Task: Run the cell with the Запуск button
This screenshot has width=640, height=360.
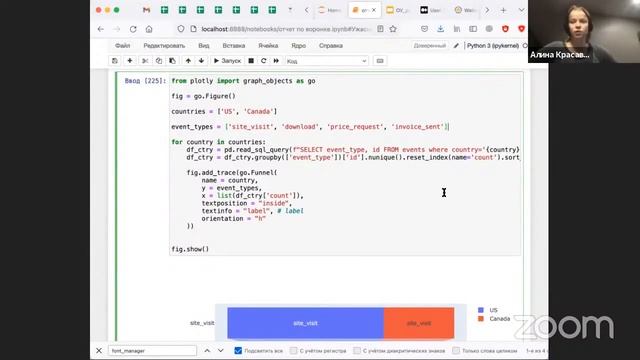Action: [x=227, y=61]
